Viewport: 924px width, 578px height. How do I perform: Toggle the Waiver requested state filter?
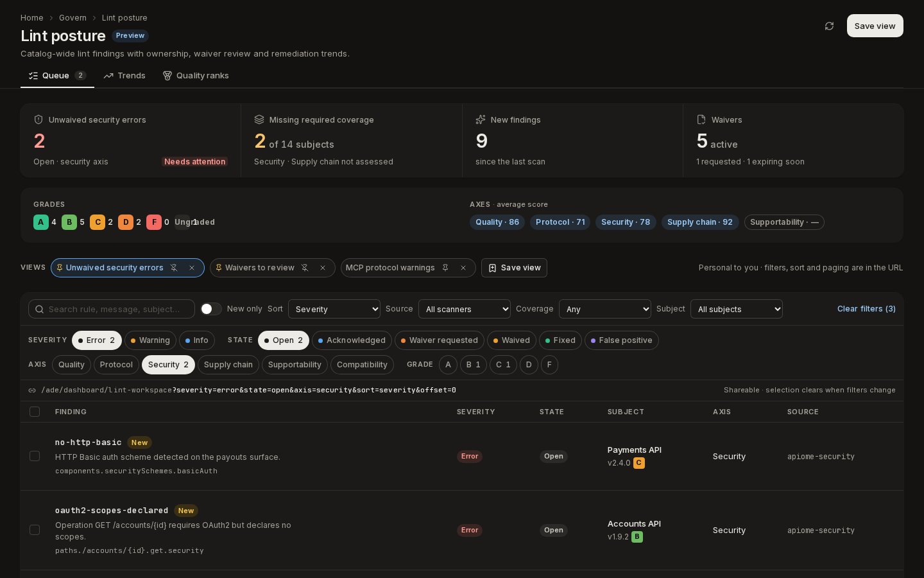click(440, 340)
